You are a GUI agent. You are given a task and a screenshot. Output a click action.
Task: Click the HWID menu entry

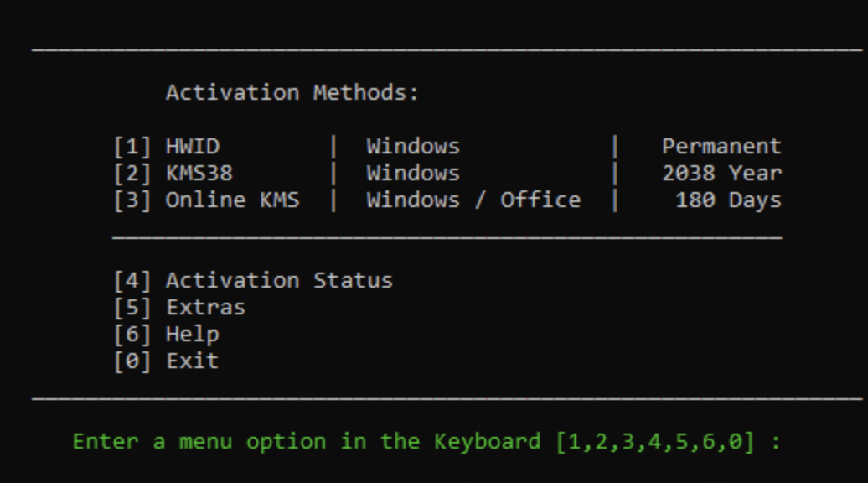(x=193, y=146)
